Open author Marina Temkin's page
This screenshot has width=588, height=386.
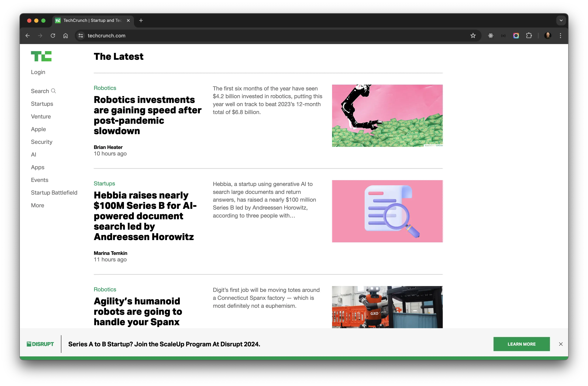111,253
